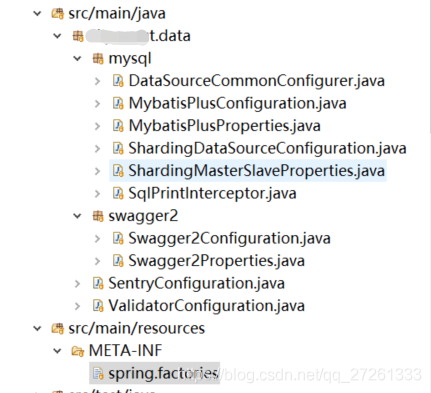431x393 pixels.
Task: Collapse the src/main/java source folder arrow
Action: (x=37, y=14)
